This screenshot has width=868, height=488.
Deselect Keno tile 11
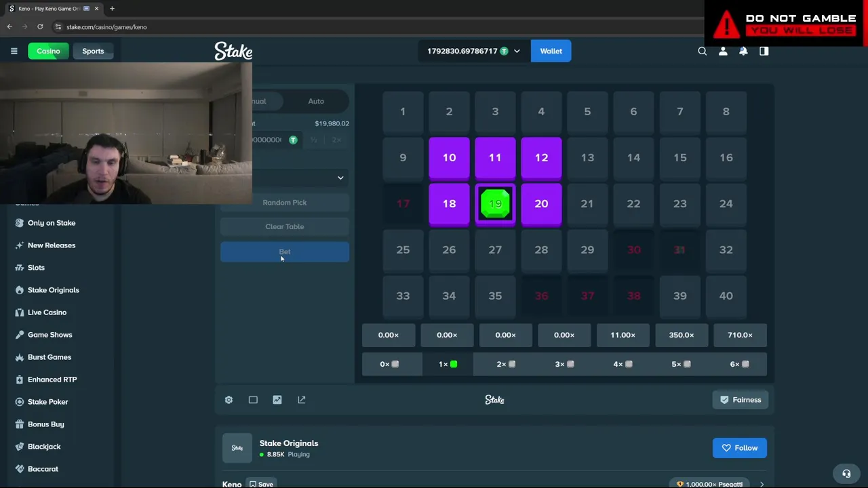(495, 158)
